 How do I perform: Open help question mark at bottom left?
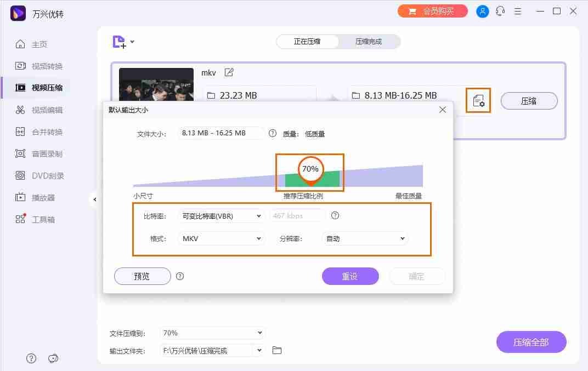(31, 358)
